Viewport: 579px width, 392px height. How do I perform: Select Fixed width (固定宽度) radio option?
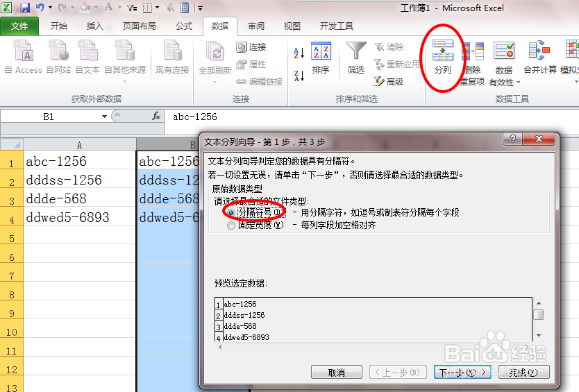231,225
